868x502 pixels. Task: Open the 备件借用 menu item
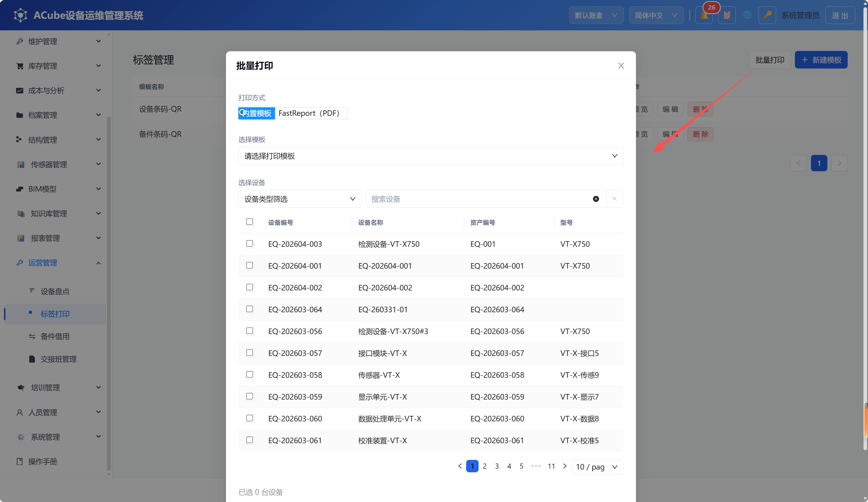pyautogui.click(x=55, y=336)
